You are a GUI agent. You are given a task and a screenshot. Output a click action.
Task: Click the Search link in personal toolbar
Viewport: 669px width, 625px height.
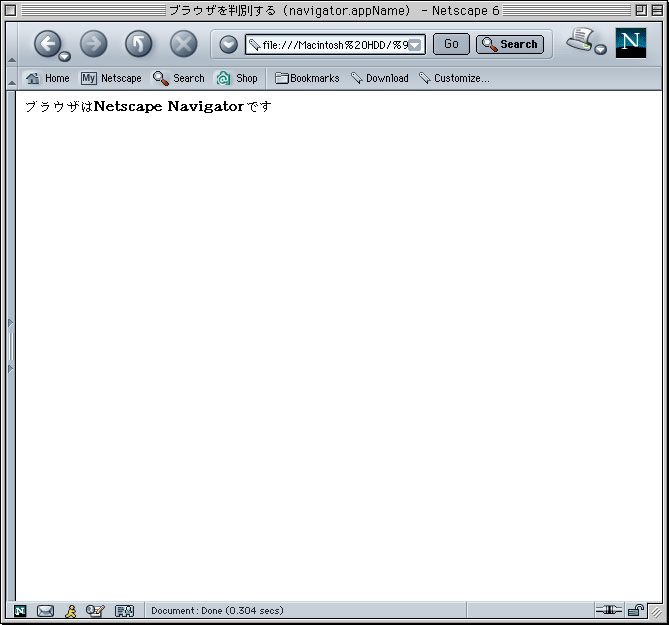click(x=179, y=78)
